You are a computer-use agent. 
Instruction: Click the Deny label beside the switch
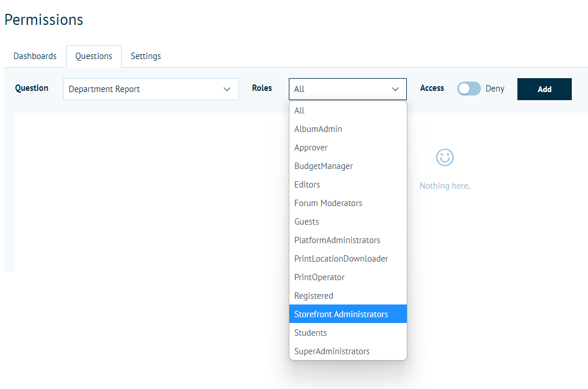point(495,89)
